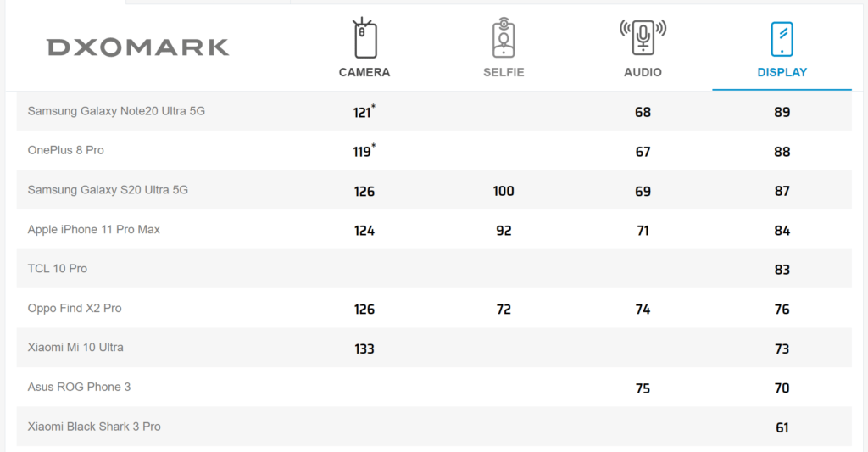The image size is (868, 452).
Task: Open Asus ROG Phone 3
Action: point(80,387)
